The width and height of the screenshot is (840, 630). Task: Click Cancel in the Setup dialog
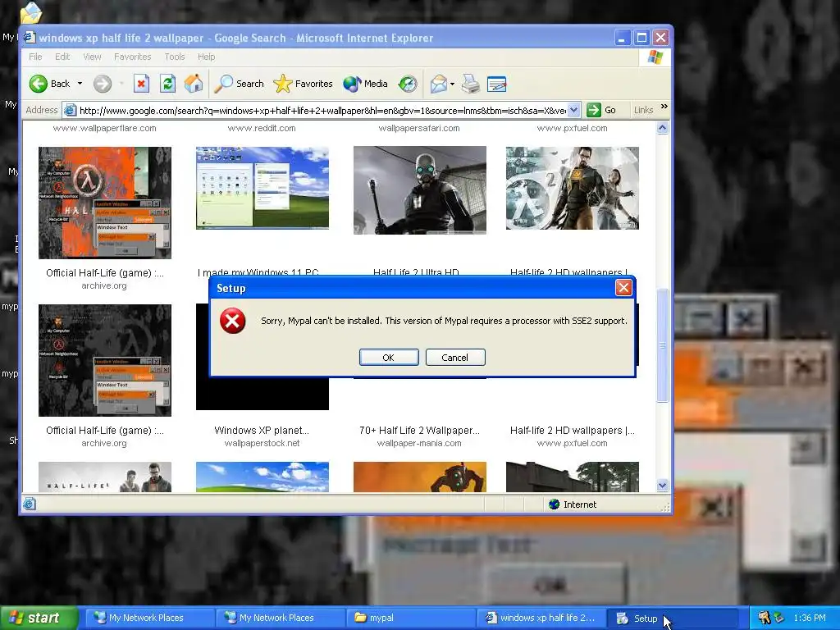tap(455, 358)
